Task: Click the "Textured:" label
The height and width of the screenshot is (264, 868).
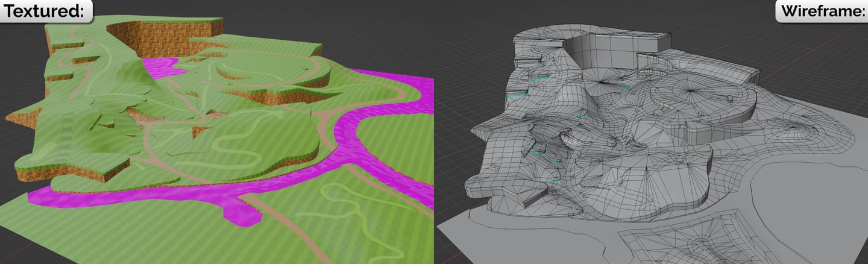Action: [x=45, y=11]
